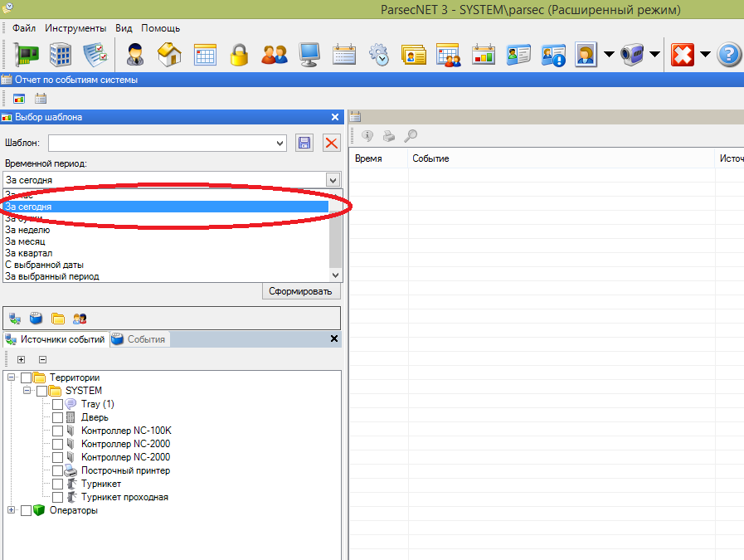
Task: Click the event sources filter icon
Action: (15, 319)
